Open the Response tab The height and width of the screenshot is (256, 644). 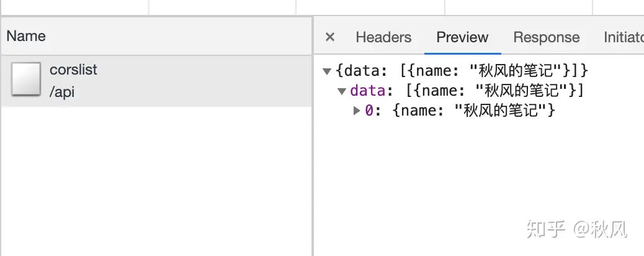coord(546,37)
